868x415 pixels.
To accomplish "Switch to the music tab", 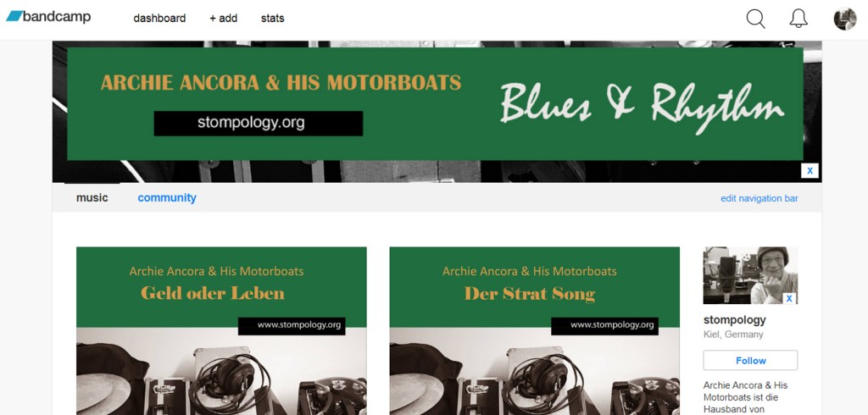I will pos(92,197).
